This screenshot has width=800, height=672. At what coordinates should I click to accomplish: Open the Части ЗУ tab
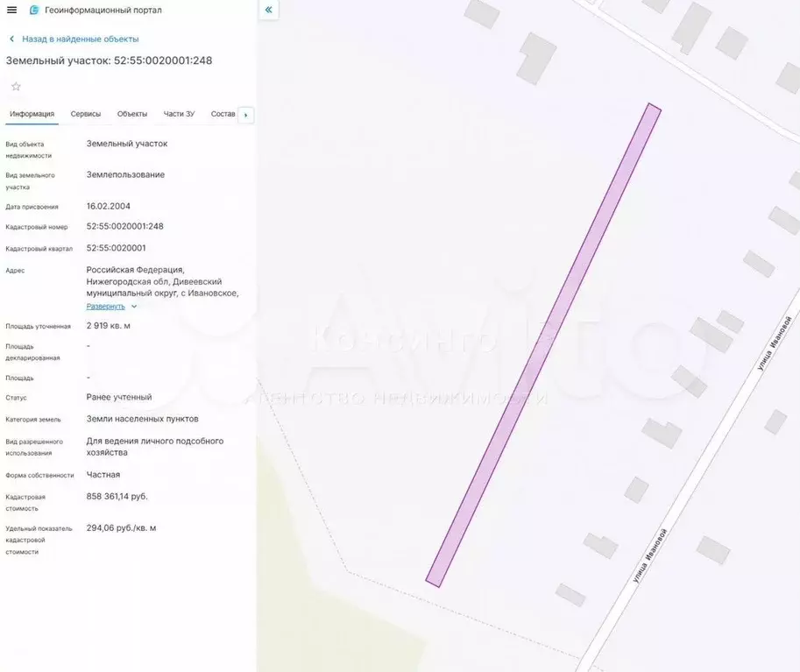click(179, 114)
